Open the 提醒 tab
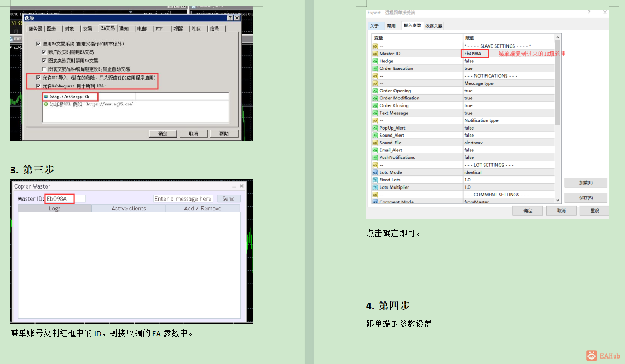This screenshot has height=364, width=625. [178, 28]
